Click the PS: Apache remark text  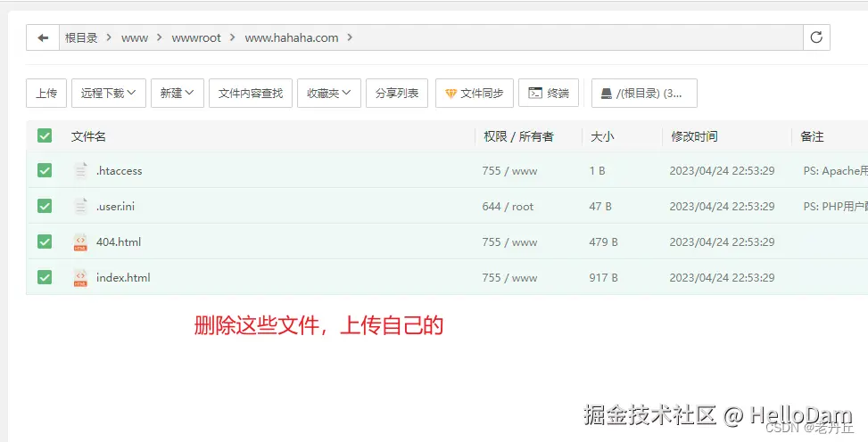(835, 171)
